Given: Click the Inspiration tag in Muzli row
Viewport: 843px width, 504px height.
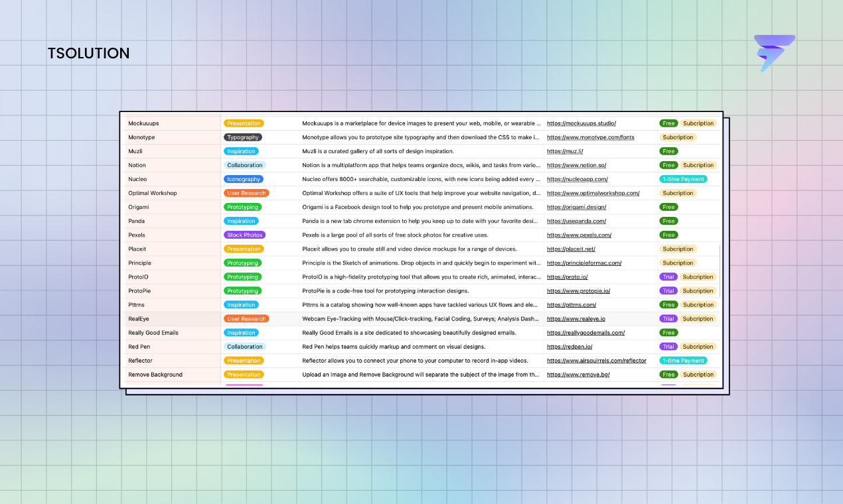Looking at the screenshot, I should point(241,151).
